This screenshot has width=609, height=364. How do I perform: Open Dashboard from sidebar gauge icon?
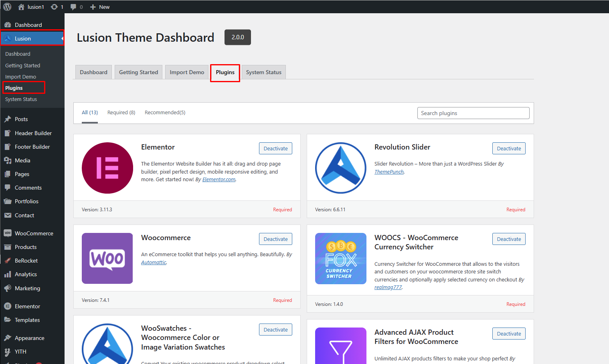pyautogui.click(x=8, y=25)
